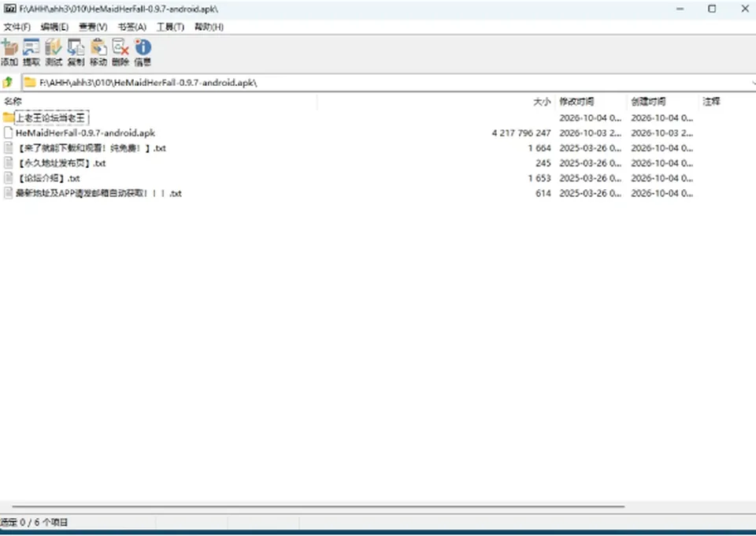The height and width of the screenshot is (536, 756).
Task: Click the 7-Zip app icon in the title bar
Action: pyautogui.click(x=9, y=9)
